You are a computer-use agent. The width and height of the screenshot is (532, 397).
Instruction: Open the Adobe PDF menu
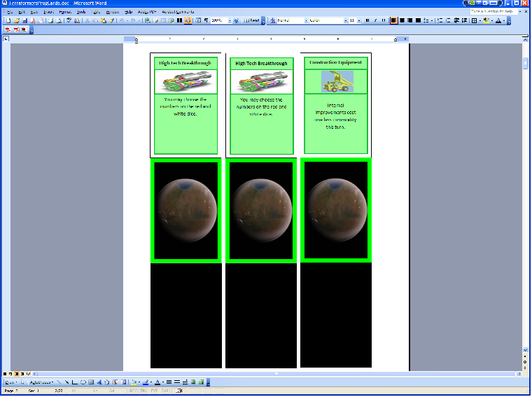pyautogui.click(x=147, y=12)
